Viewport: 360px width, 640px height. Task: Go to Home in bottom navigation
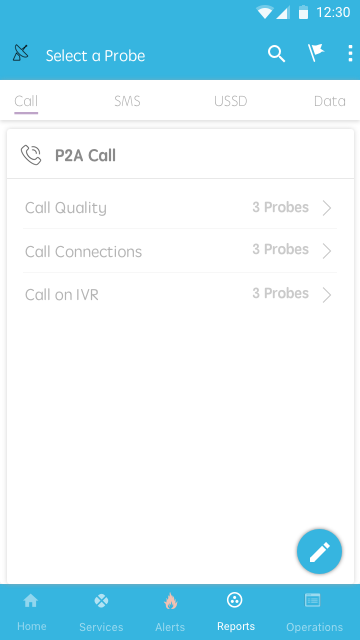coord(31,612)
